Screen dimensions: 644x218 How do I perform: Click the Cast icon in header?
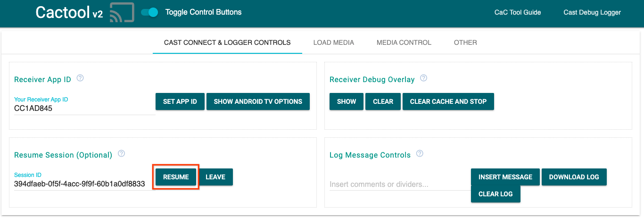click(122, 13)
